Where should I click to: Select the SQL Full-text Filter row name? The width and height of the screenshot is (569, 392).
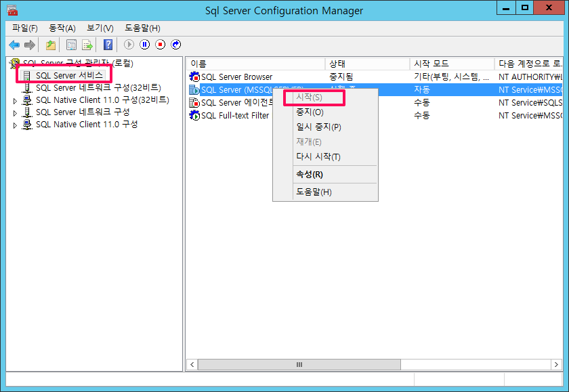pos(235,116)
